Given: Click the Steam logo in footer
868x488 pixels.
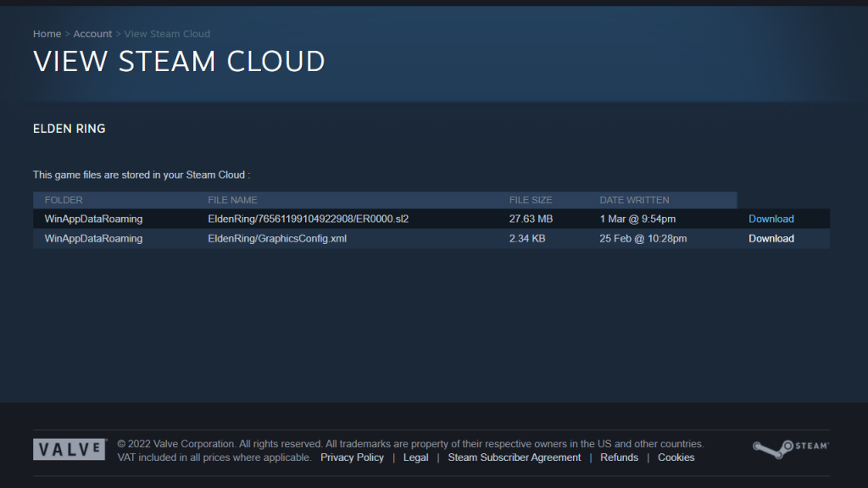Looking at the screenshot, I should (791, 449).
